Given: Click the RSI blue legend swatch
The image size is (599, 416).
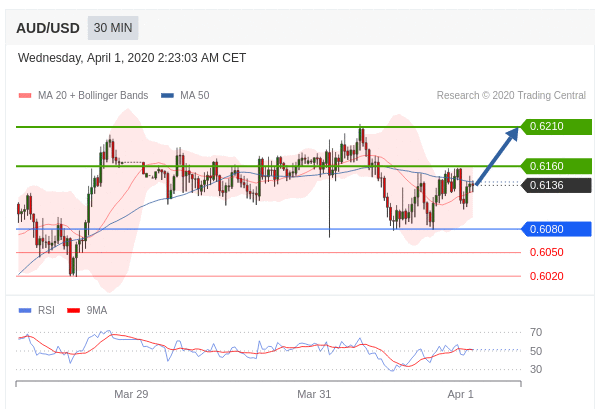Looking at the screenshot, I should pos(25,311).
